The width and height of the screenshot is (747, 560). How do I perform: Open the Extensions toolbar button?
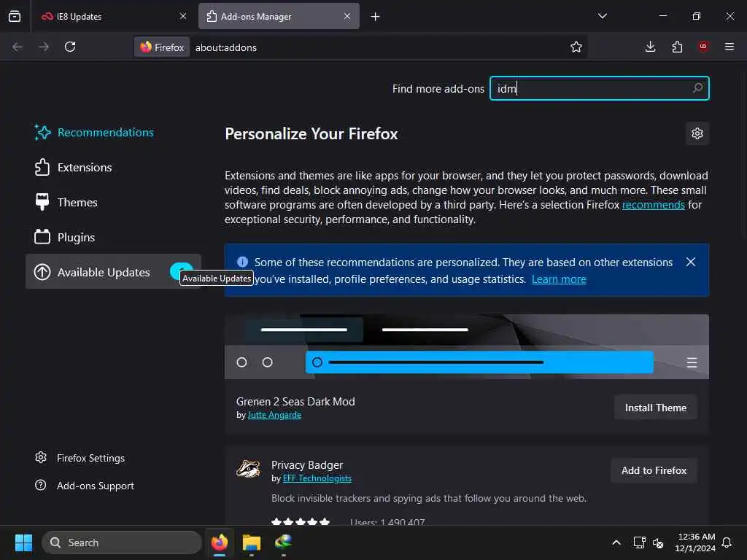[677, 47]
